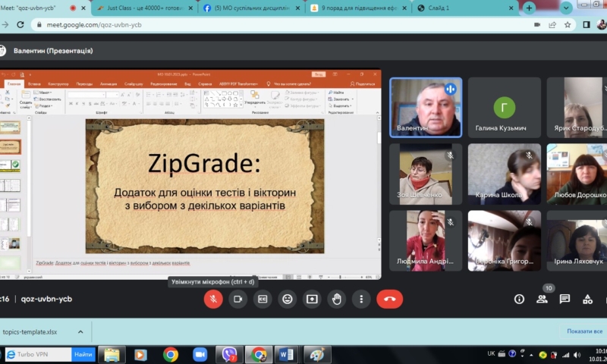
Task: Reload the current page
Action: pyautogui.click(x=20, y=25)
